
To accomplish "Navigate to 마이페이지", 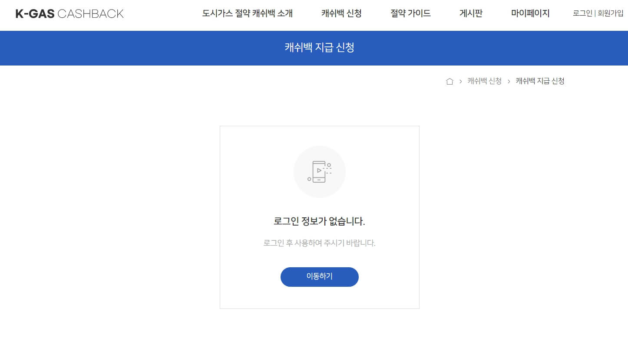I will tap(530, 13).
